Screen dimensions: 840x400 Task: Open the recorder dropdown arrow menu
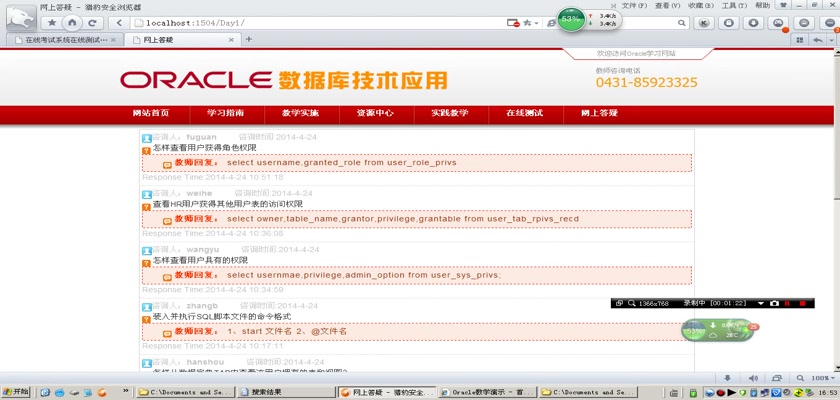click(761, 303)
